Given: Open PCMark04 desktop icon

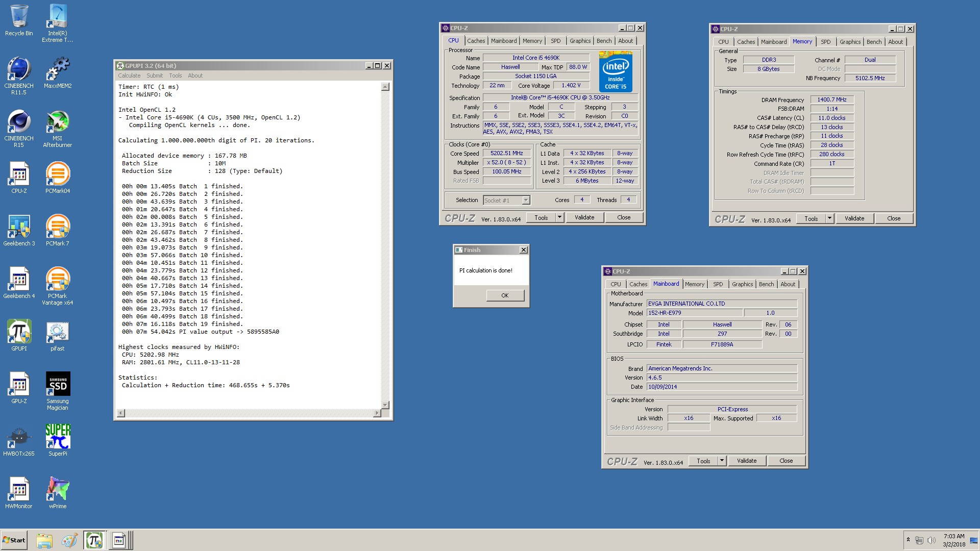Looking at the screenshot, I should (57, 178).
